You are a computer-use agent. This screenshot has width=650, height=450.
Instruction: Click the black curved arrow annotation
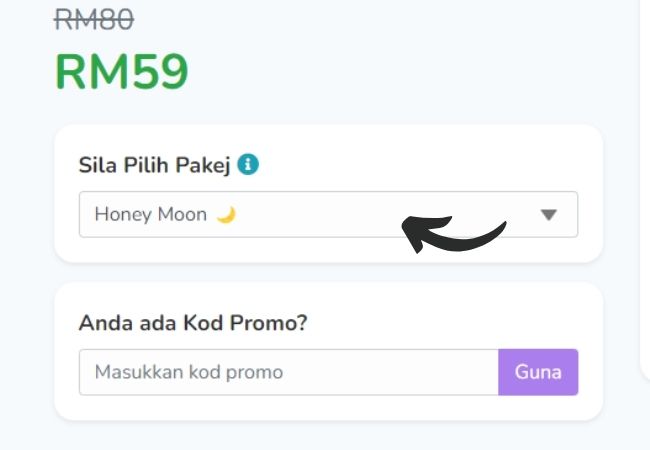point(454,234)
